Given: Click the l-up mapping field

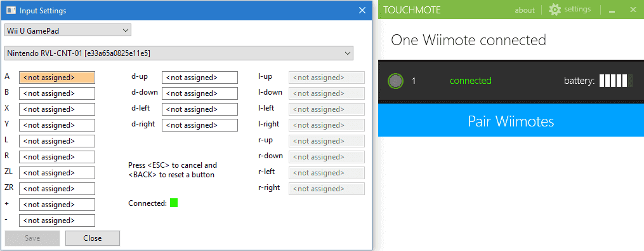Looking at the screenshot, I should click(327, 78).
